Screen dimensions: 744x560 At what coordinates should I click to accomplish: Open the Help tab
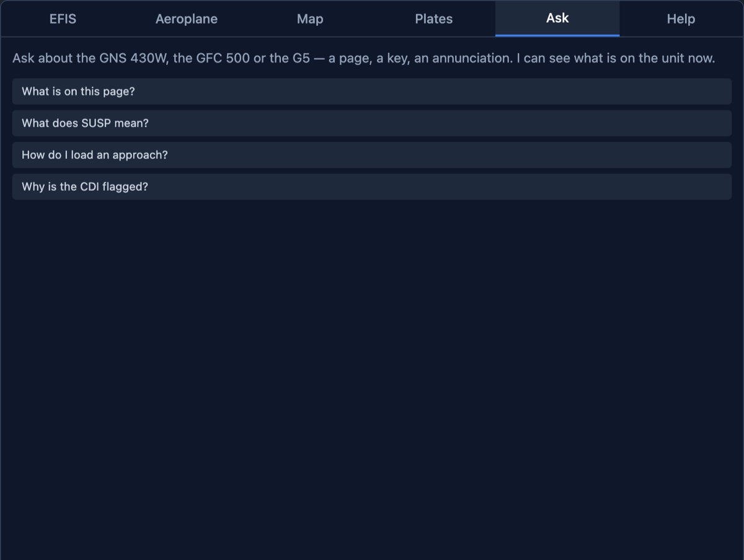click(681, 19)
